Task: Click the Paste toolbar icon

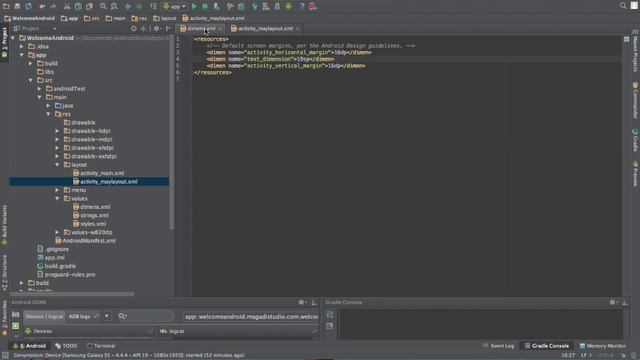Action: point(89,7)
